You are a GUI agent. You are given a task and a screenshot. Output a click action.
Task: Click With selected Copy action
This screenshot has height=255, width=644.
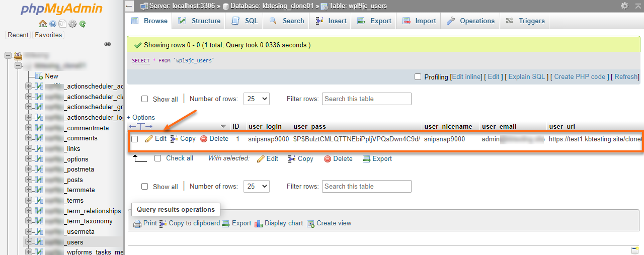pyautogui.click(x=300, y=158)
